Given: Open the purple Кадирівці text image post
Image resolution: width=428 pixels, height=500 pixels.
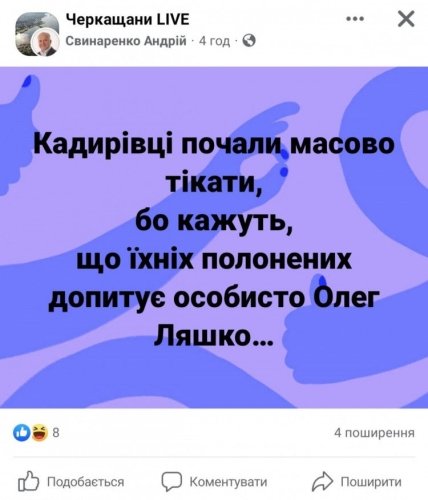Looking at the screenshot, I should pos(214,237).
